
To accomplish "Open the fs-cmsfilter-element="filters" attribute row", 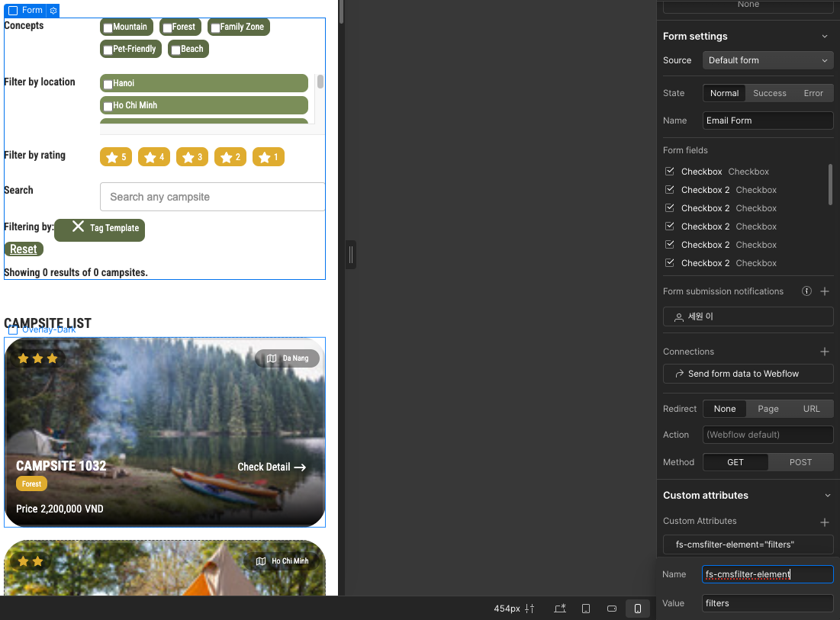I will pyautogui.click(x=748, y=545).
